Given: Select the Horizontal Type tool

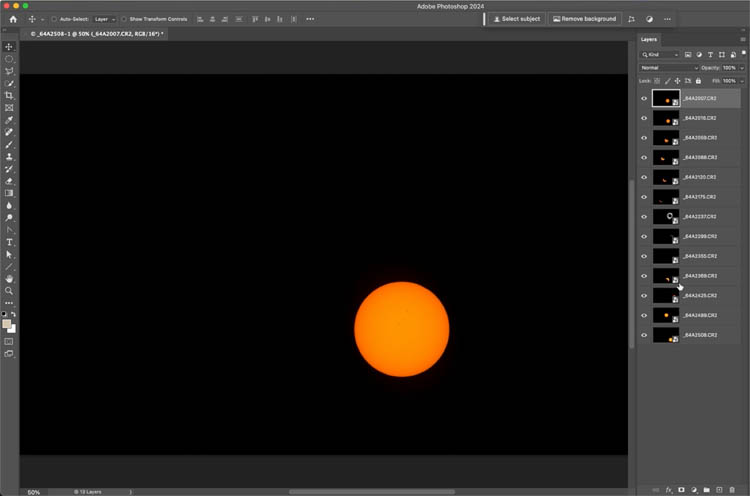Looking at the screenshot, I should (x=9, y=242).
